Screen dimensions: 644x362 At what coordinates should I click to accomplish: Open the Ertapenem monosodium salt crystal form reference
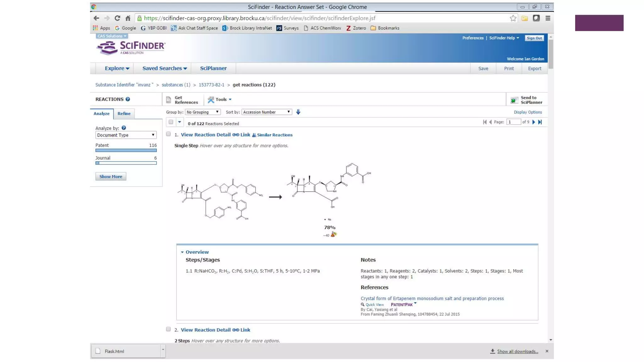[432, 298]
